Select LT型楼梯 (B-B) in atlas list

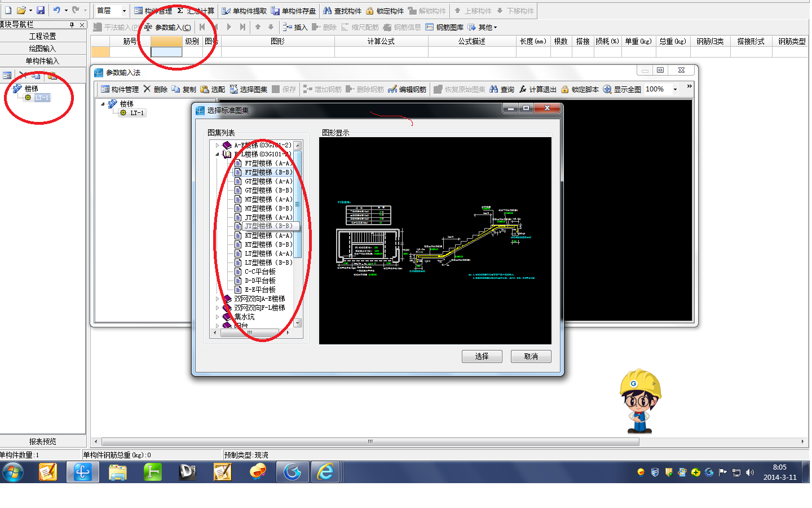coord(268,262)
